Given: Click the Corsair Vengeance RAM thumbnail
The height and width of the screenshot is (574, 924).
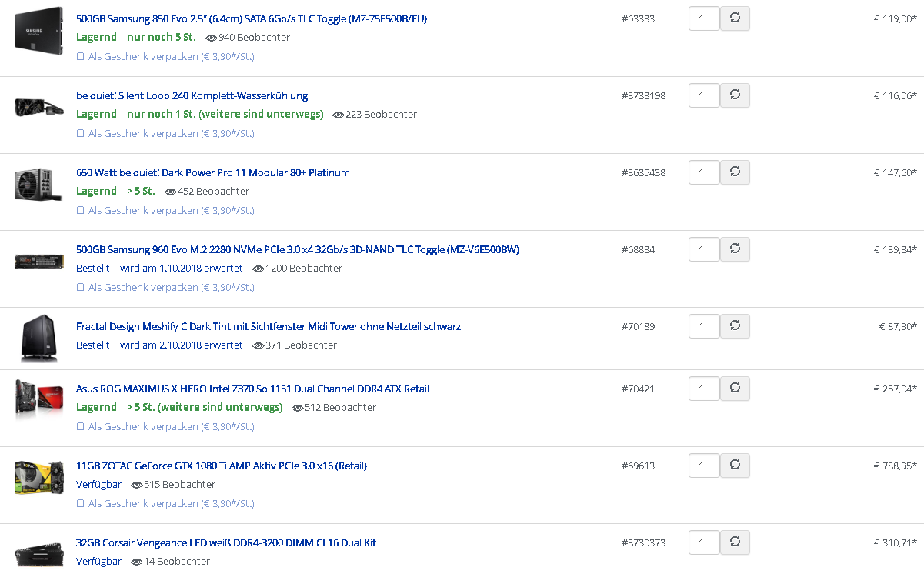Looking at the screenshot, I should (x=38, y=554).
